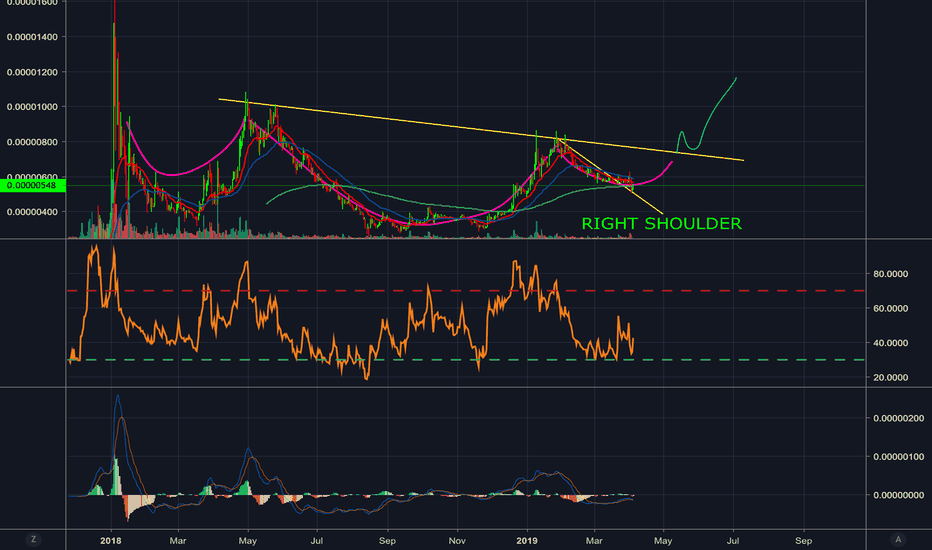The height and width of the screenshot is (550, 932).
Task: Click the 0.00000400 price axis label
Action: tap(32, 212)
